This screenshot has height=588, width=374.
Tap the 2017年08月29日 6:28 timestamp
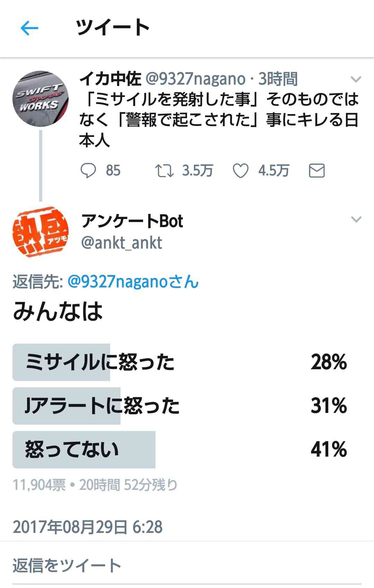tap(88, 527)
